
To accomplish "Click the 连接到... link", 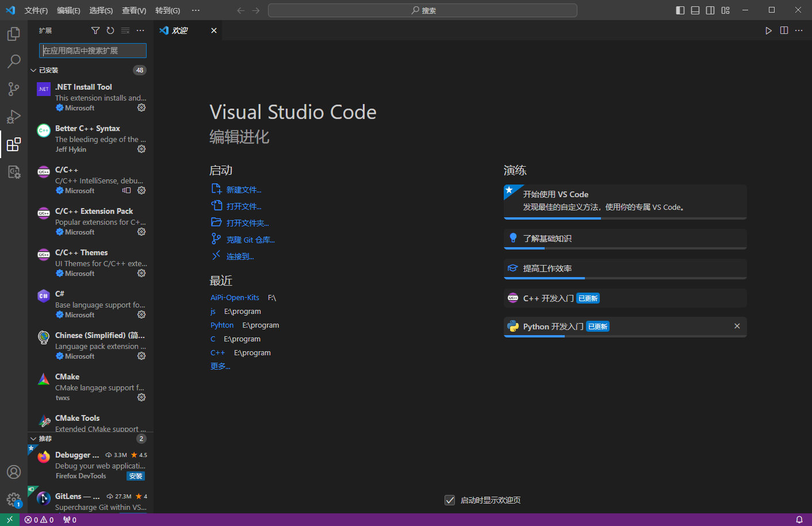I will point(240,256).
